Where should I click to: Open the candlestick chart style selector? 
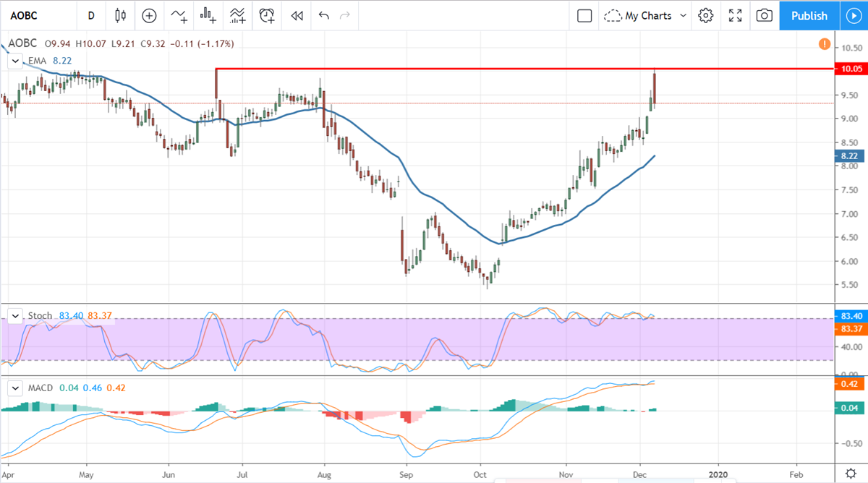tap(119, 15)
